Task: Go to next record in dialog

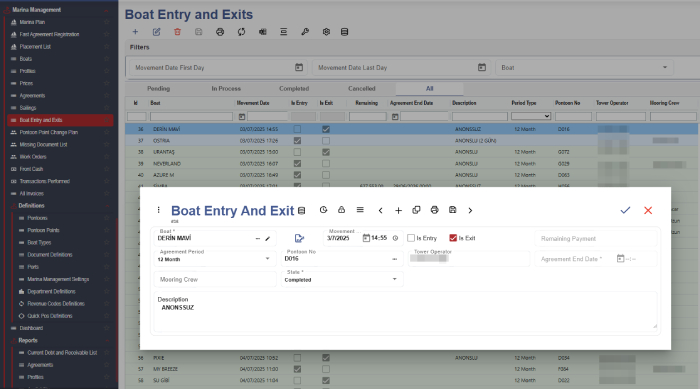Action: tap(470, 210)
